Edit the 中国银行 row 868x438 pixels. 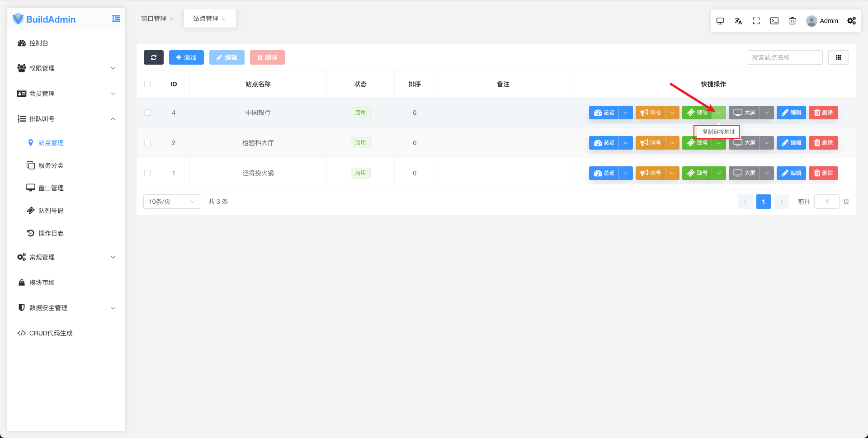pos(791,113)
